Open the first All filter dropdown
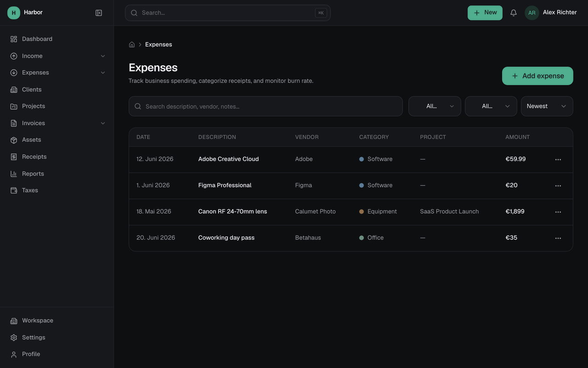The height and width of the screenshot is (368, 588). (x=435, y=106)
